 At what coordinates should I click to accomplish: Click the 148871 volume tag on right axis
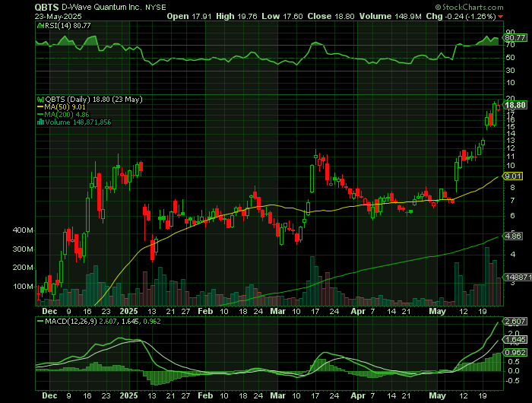518,278
